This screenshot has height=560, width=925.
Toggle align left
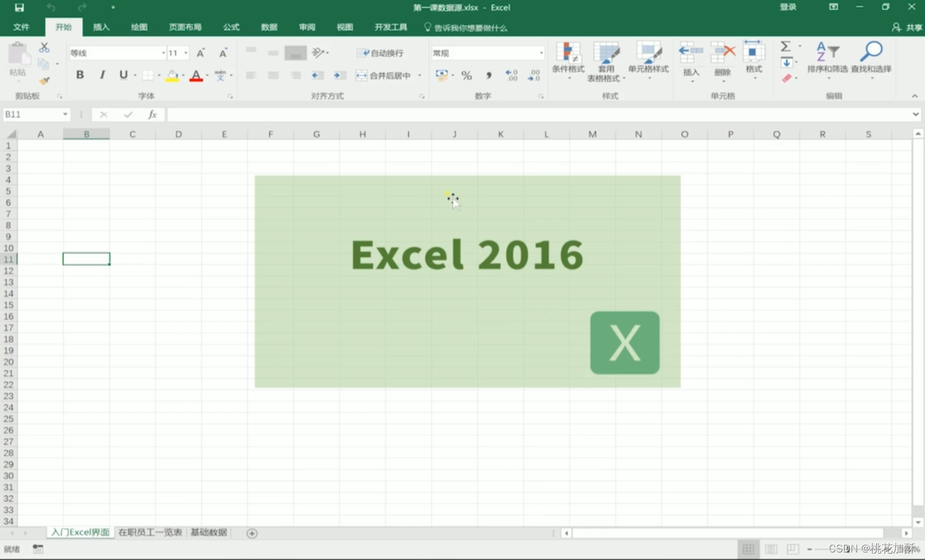point(251,75)
